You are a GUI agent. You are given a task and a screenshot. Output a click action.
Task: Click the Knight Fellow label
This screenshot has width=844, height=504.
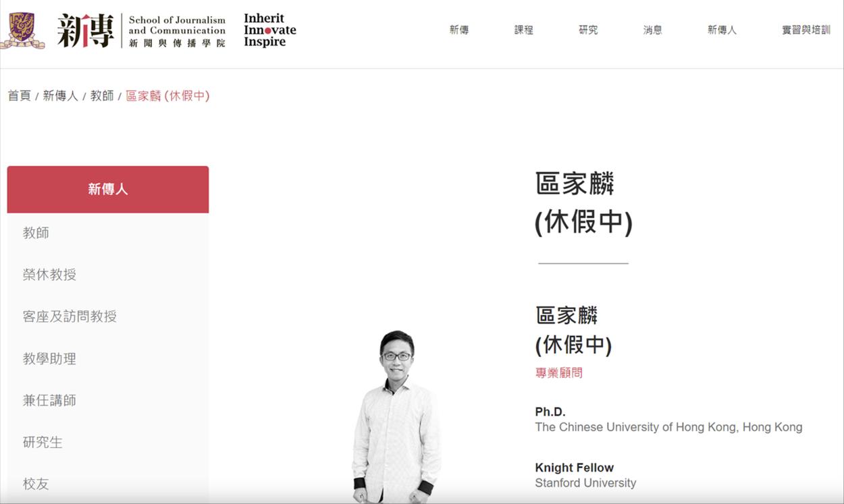point(575,468)
